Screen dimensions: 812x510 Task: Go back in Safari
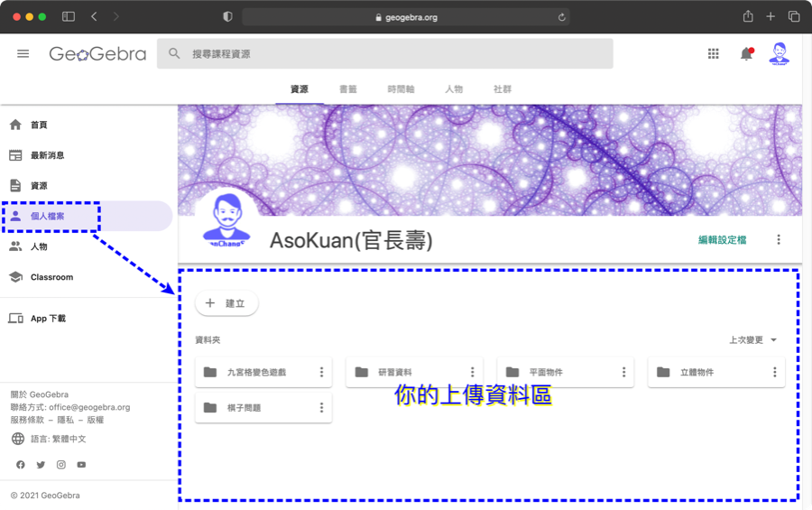pos(94,16)
